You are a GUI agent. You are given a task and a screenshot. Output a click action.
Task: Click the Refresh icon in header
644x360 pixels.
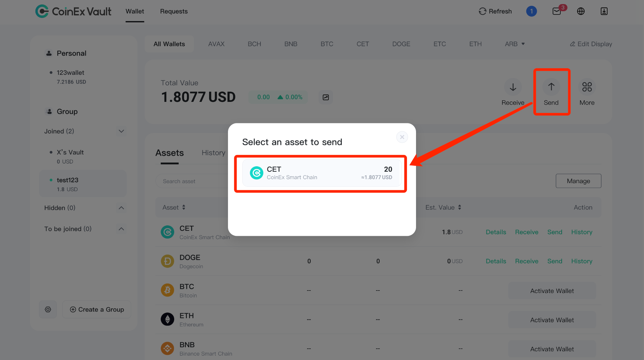pyautogui.click(x=482, y=11)
